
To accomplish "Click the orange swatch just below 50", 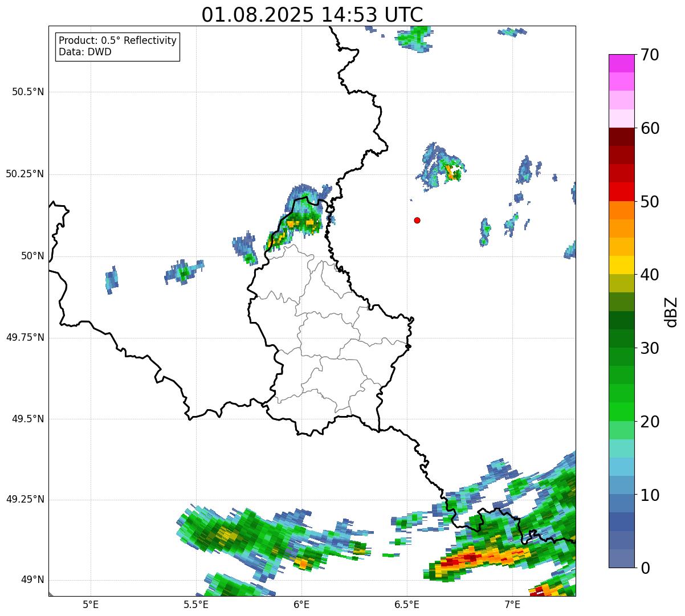I will (x=621, y=210).
